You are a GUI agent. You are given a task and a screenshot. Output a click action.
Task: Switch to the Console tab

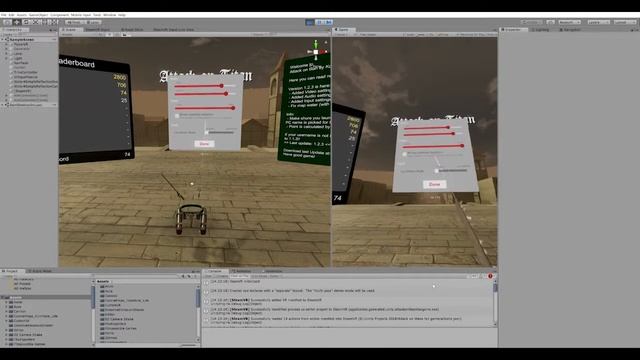(x=215, y=271)
